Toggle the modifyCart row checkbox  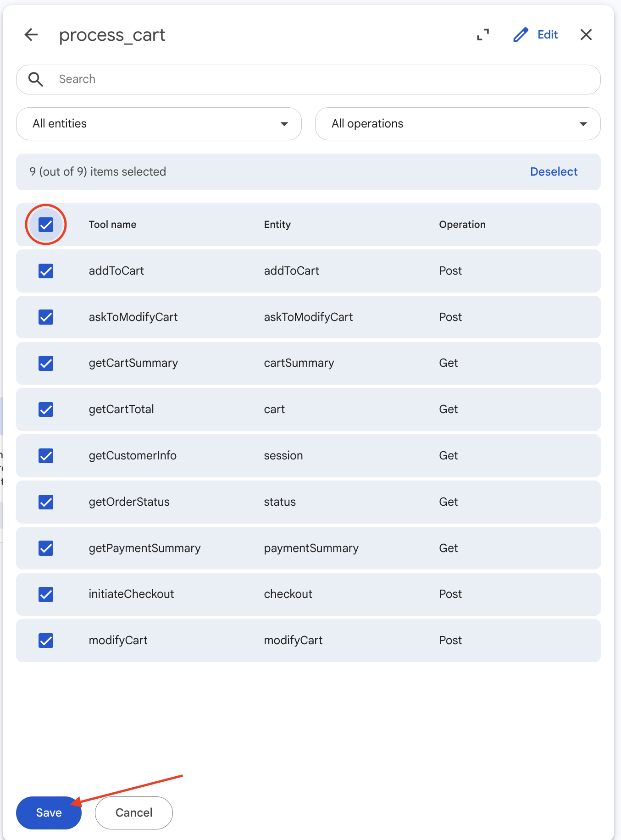46,641
